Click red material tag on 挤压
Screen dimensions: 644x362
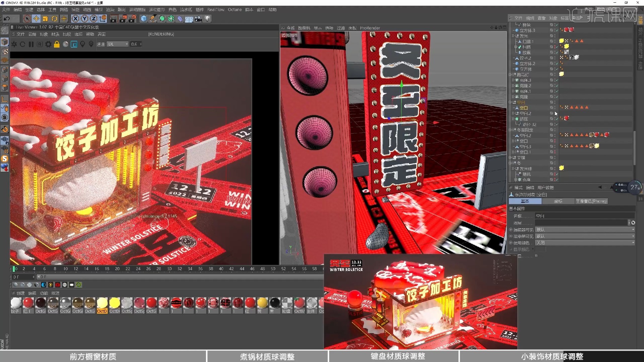click(567, 118)
